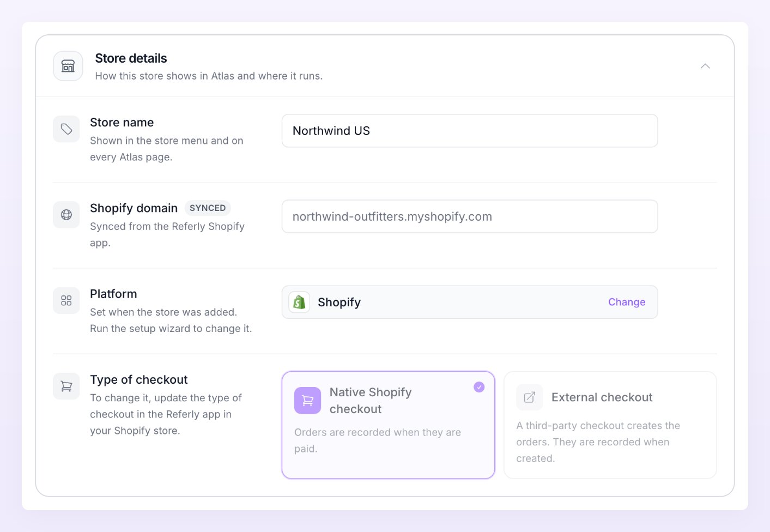Focus the Store name input field
This screenshot has width=770, height=532.
[x=470, y=131]
